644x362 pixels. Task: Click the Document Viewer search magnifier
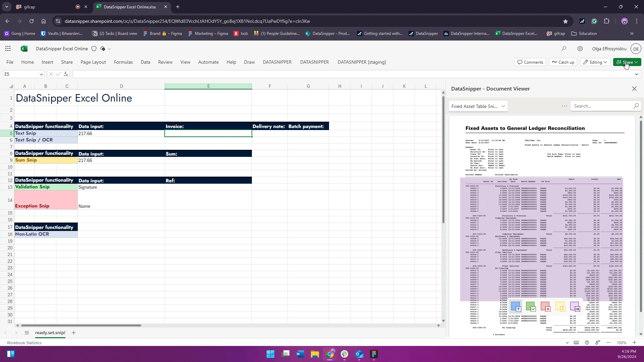point(636,106)
